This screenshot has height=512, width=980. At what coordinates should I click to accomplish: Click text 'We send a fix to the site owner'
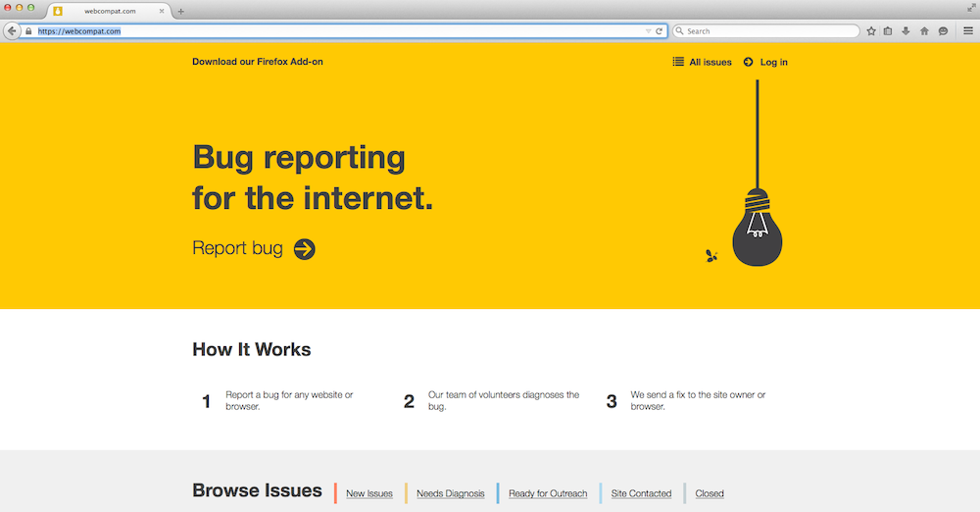click(x=693, y=395)
